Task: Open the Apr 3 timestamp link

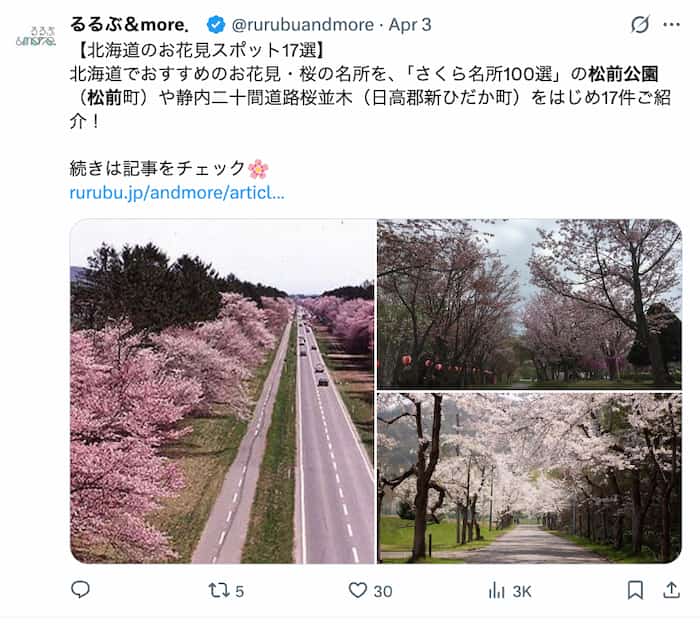Action: coord(410,25)
